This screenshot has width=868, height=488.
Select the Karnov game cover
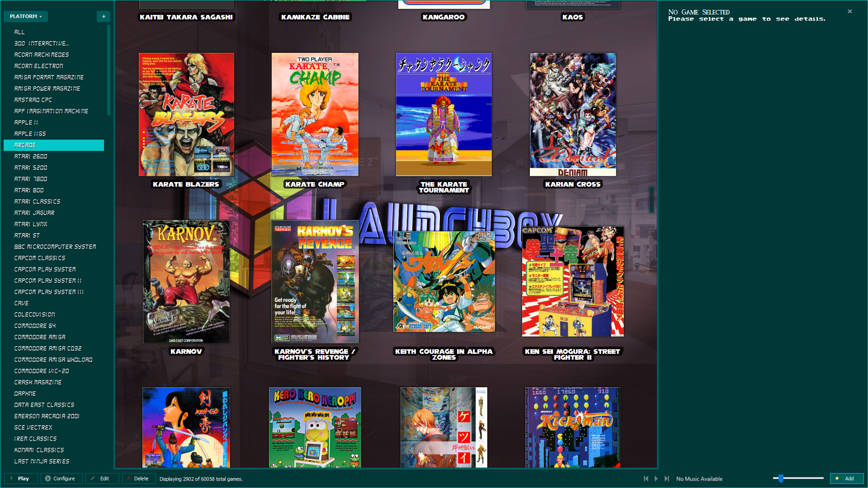186,282
